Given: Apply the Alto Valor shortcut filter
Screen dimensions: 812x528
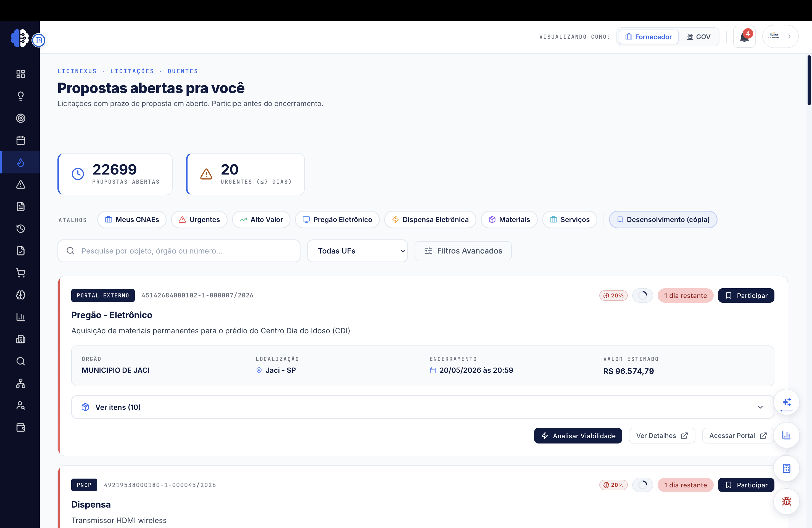Looking at the screenshot, I should (261, 220).
